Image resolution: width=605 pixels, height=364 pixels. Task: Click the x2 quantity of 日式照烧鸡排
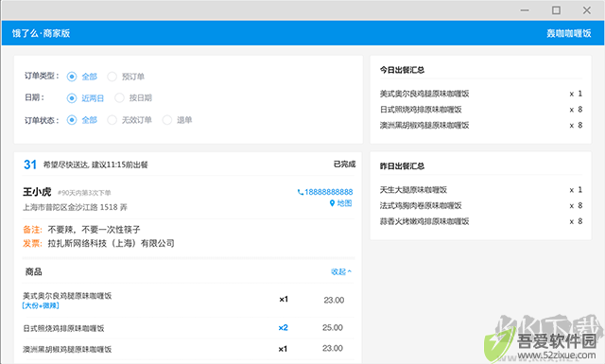point(284,328)
